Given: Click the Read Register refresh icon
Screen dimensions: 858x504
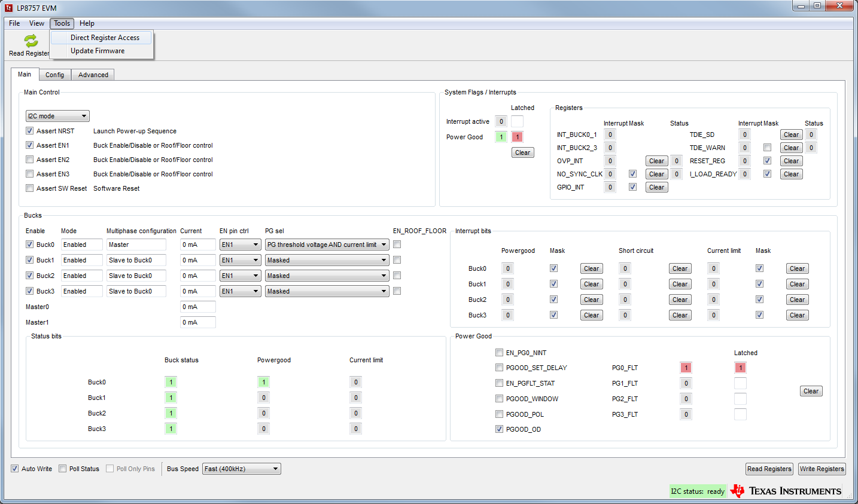Looking at the screenshot, I should [31, 41].
